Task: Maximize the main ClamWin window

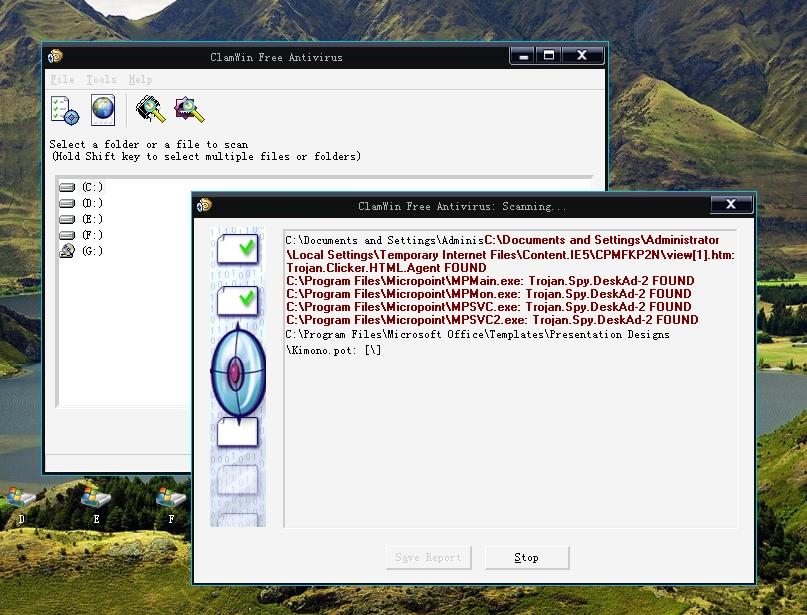Action: tap(549, 56)
